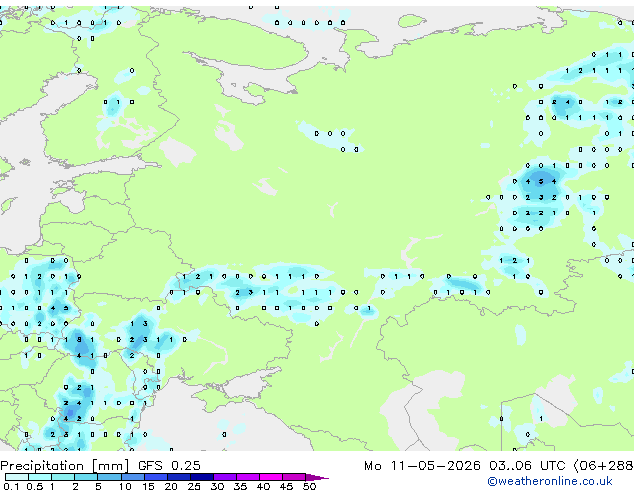Click the '35' legend scale label
Screen dimensions: 634x490
click(240, 486)
